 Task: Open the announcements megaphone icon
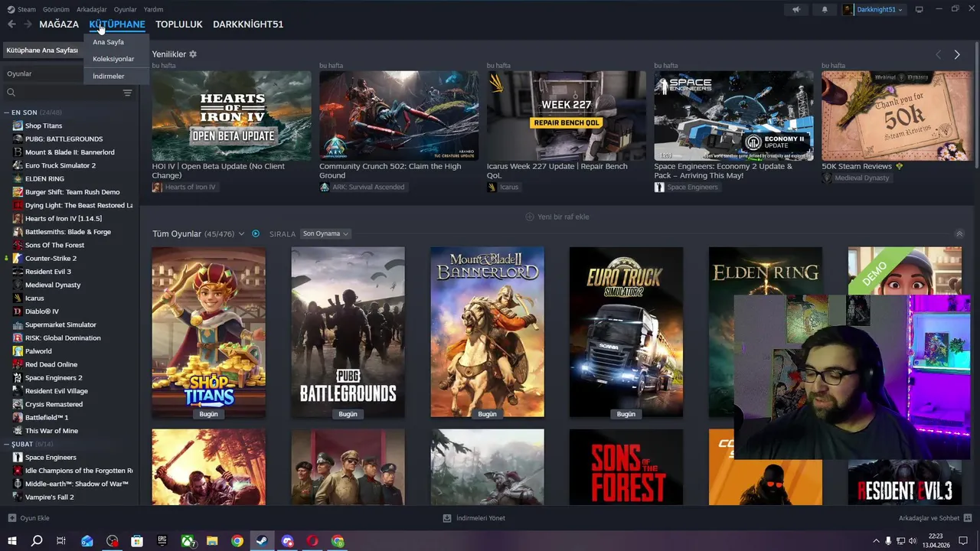point(796,9)
